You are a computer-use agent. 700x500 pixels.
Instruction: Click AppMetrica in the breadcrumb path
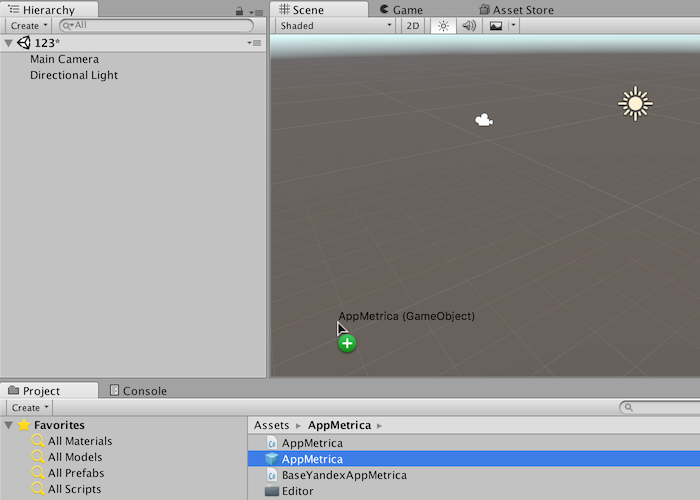pos(339,425)
